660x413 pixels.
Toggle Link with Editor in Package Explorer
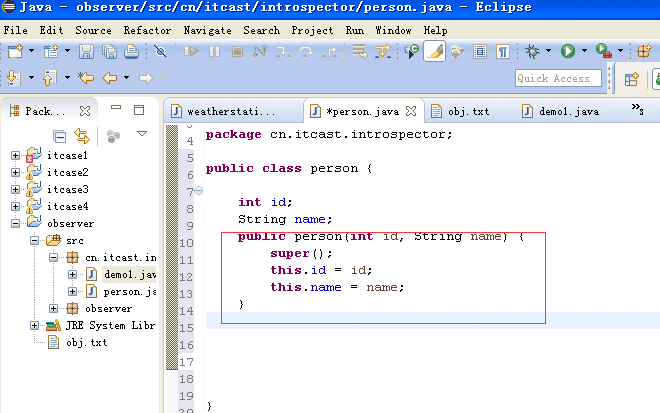coord(82,135)
